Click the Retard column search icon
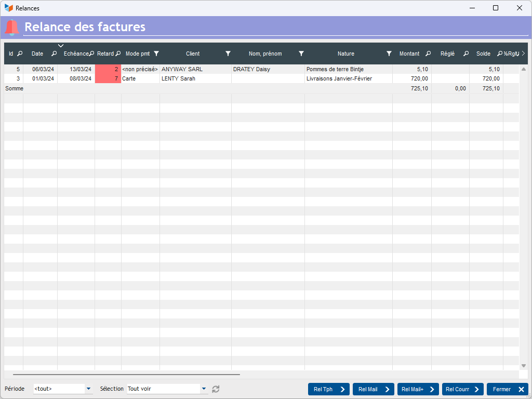 118,54
